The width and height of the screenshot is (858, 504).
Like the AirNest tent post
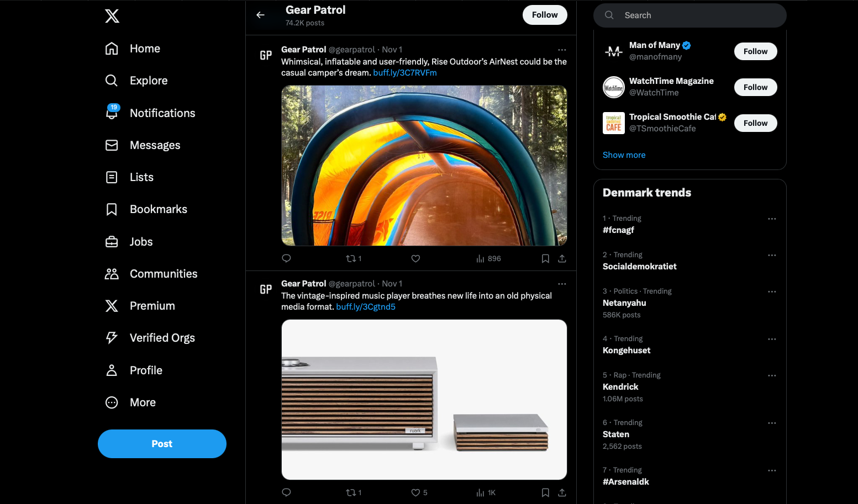[x=415, y=258]
